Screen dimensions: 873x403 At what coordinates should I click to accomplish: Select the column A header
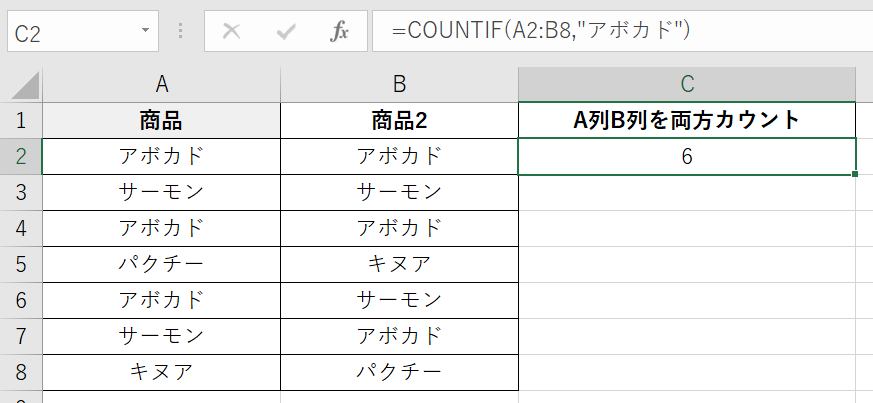pyautogui.click(x=161, y=84)
